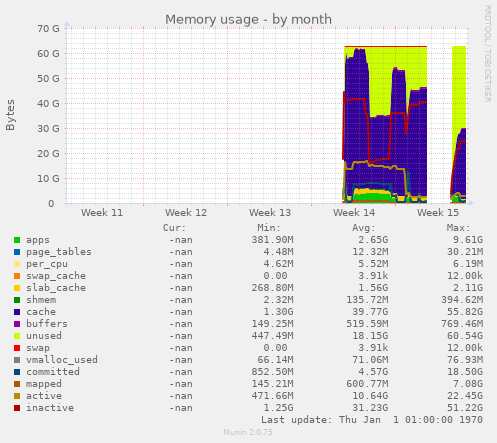The image size is (497, 443).
Task: Click the inactive dark red legend swatch
Action: (x=17, y=408)
